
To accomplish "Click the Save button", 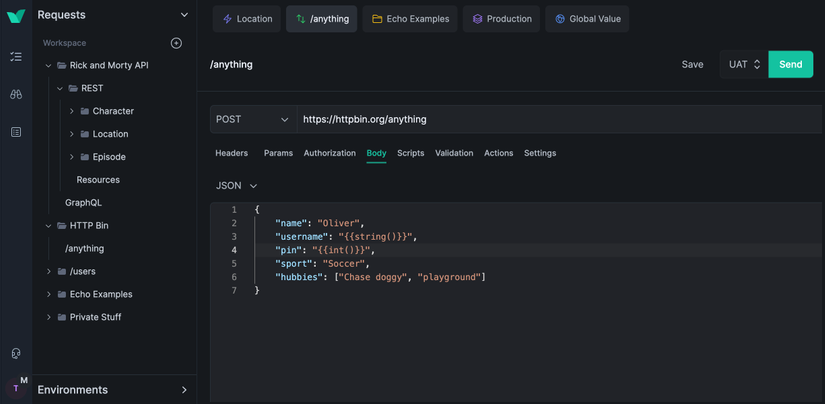I will [692, 64].
